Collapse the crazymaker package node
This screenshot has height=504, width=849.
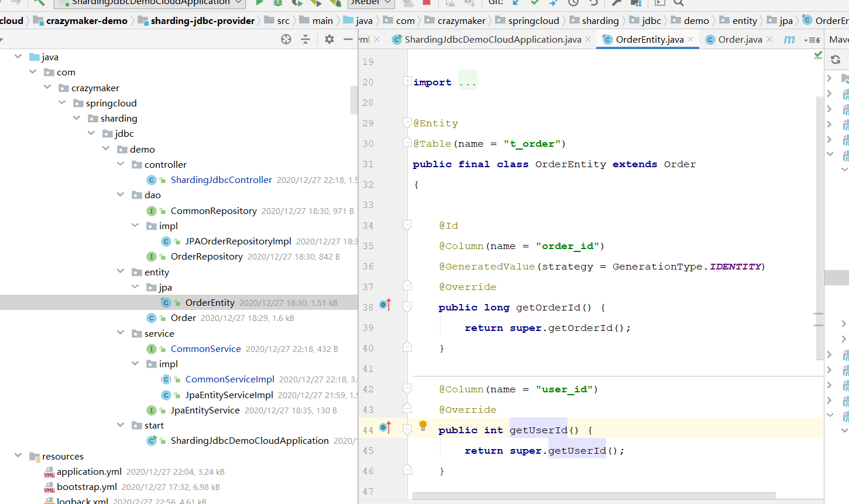(47, 87)
